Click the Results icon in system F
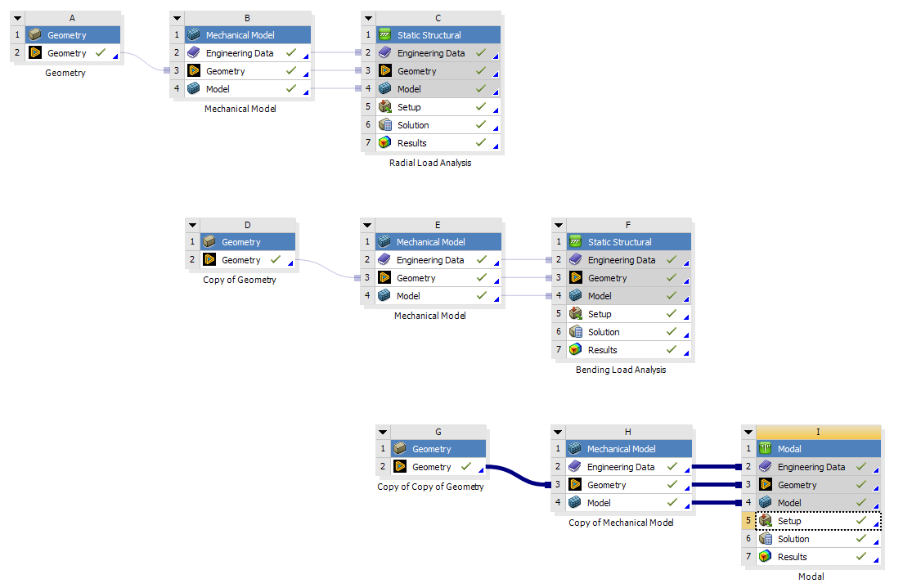Screen dimensions: 912x588 575,350
